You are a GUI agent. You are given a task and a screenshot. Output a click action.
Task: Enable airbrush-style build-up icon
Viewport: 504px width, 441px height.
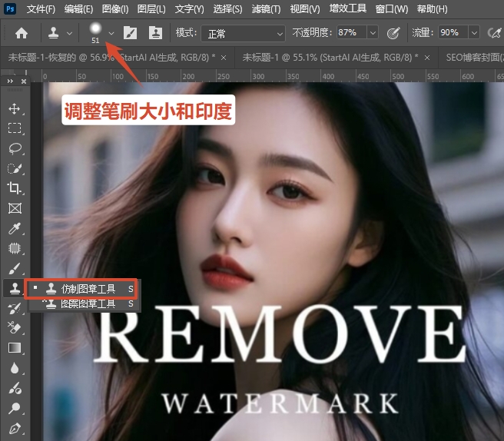click(494, 33)
